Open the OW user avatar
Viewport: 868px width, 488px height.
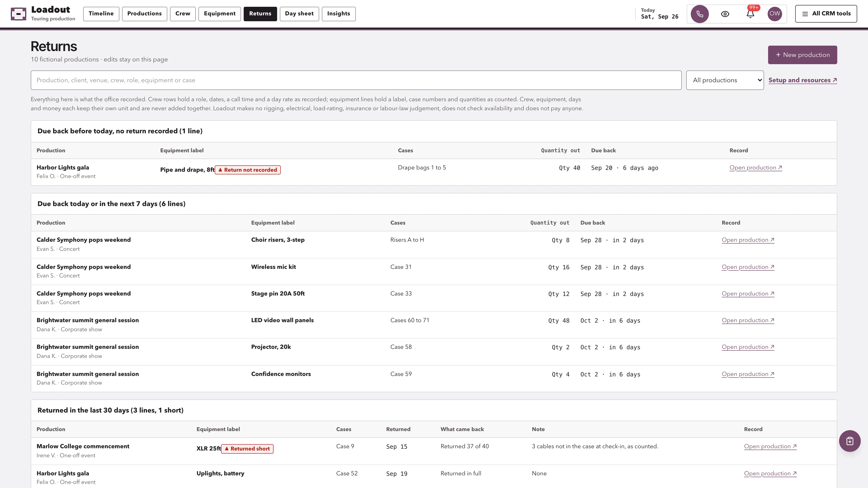(x=775, y=14)
